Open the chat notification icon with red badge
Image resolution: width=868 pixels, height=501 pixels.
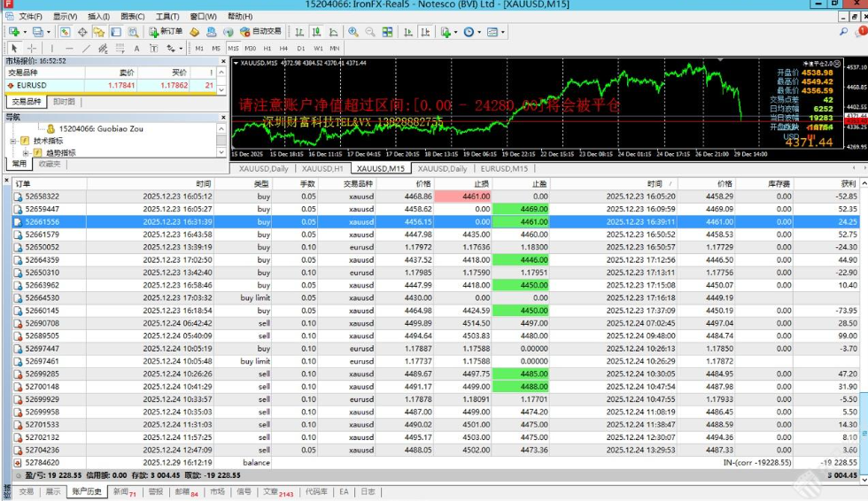click(857, 32)
